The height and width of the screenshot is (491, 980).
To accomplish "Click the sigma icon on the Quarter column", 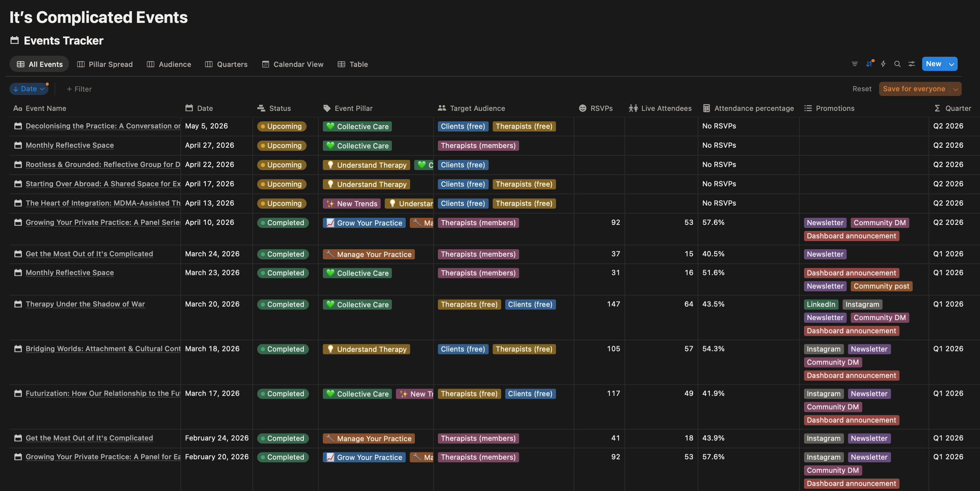I will tap(937, 108).
